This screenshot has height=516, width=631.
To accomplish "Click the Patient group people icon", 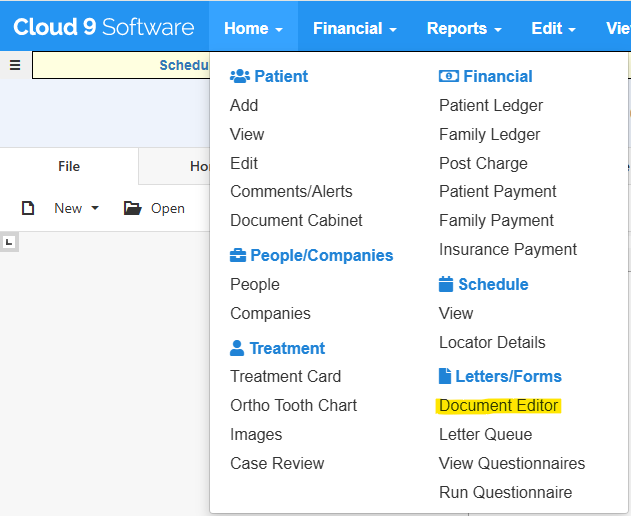I will (x=240, y=76).
